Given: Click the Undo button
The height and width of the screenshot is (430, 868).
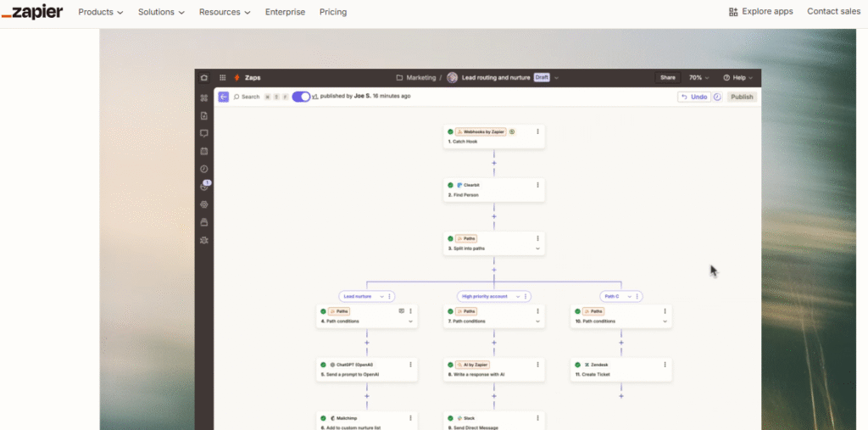Looking at the screenshot, I should click(694, 97).
